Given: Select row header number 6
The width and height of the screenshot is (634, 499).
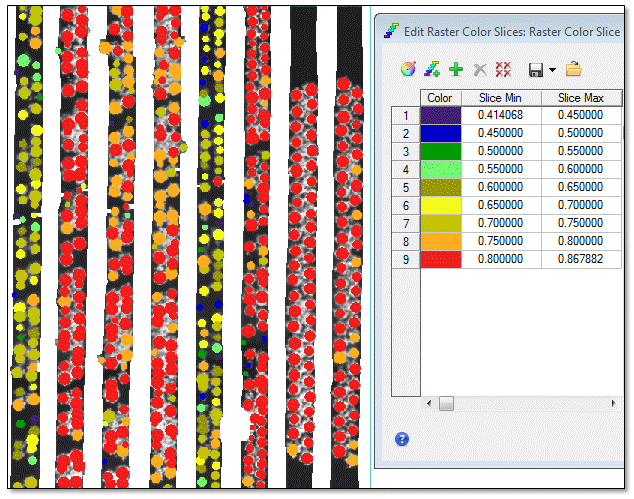Looking at the screenshot, I should pos(406,205).
